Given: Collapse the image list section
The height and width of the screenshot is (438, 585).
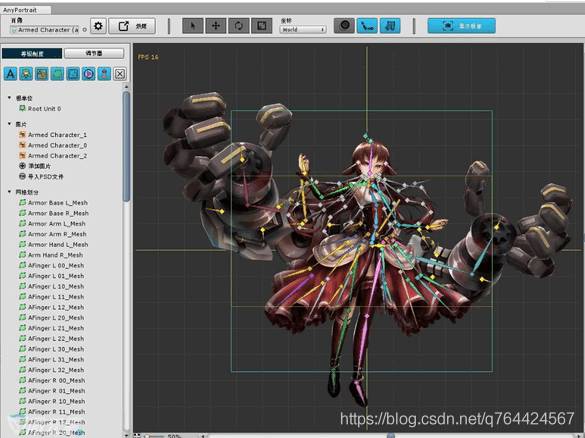Looking at the screenshot, I should (9, 124).
